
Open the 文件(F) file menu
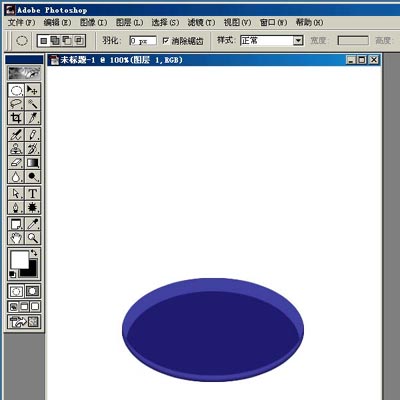pos(21,22)
